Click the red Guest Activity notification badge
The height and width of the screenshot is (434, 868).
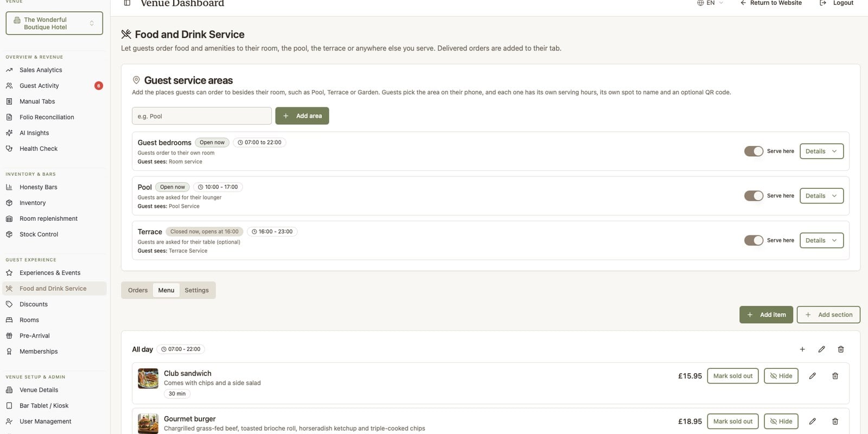[x=99, y=86]
